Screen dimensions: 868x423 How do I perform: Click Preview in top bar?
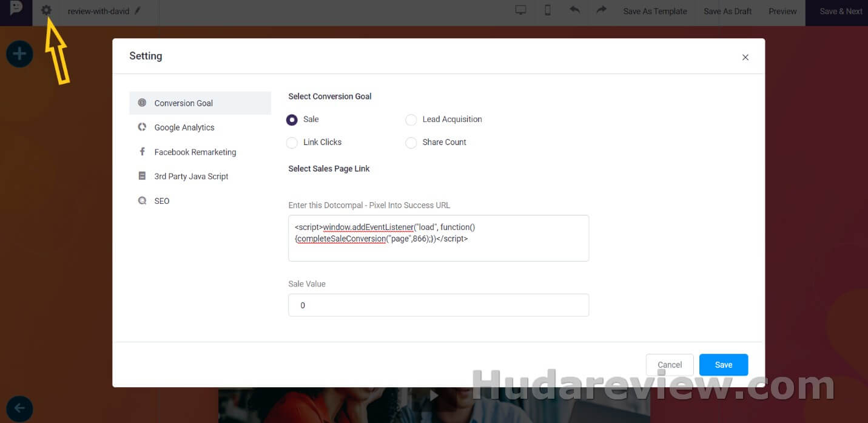782,11
